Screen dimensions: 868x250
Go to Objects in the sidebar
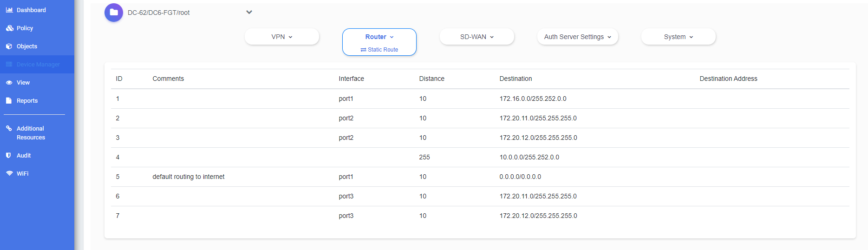pos(37,46)
